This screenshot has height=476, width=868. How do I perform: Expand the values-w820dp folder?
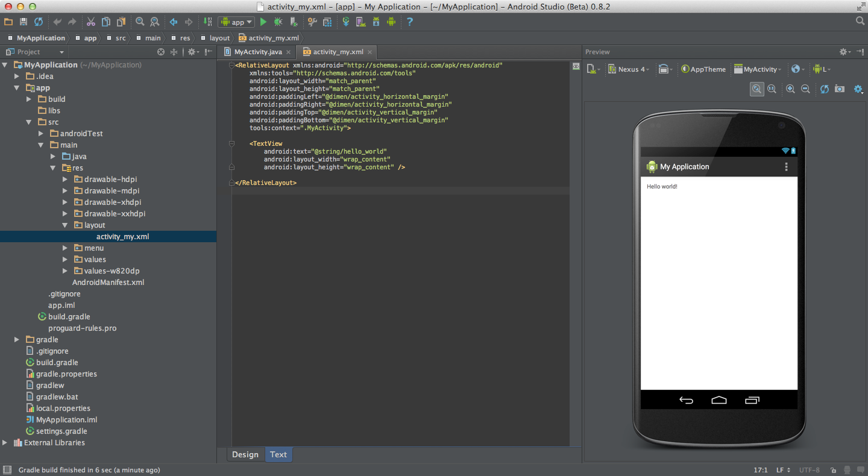(65, 271)
